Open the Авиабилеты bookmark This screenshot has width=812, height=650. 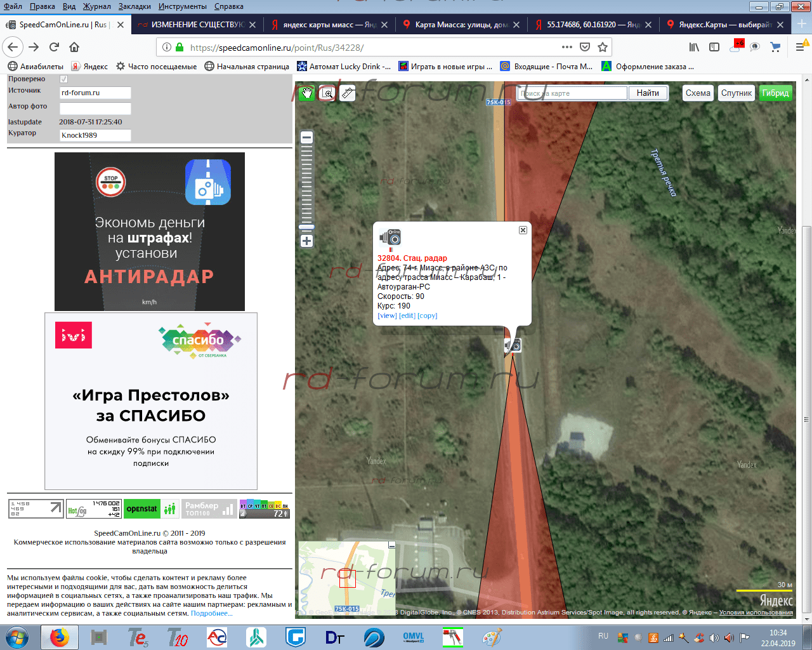click(36, 66)
